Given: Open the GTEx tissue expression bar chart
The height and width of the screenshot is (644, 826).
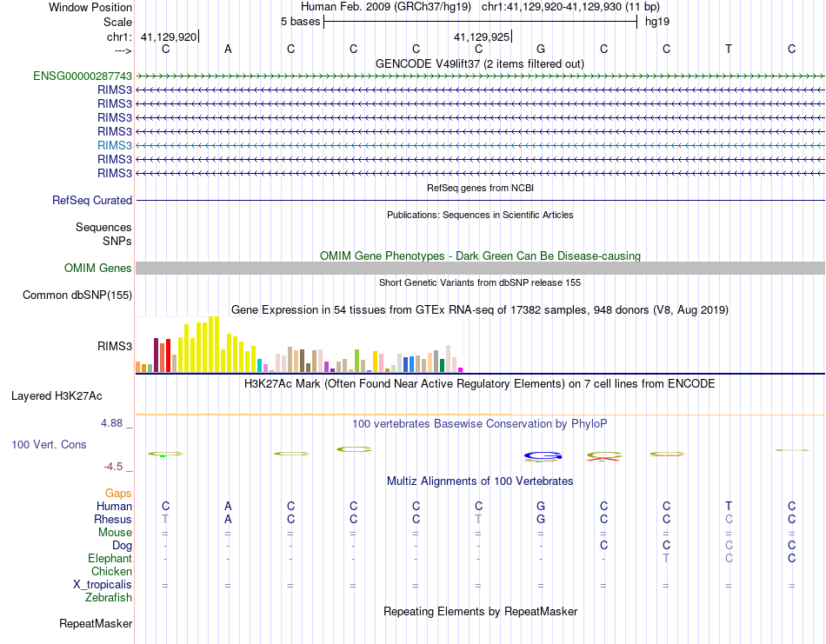Looking at the screenshot, I should tap(299, 344).
